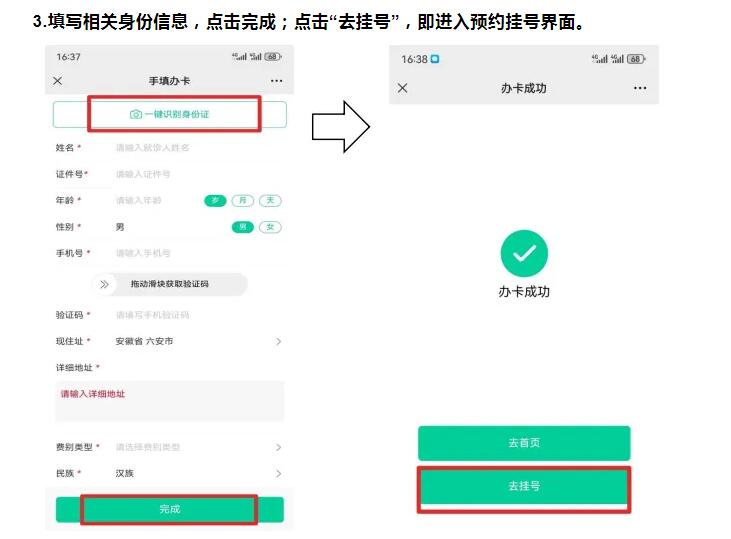
Task: Click the 拖动滑块获取验证码 slider bar
Action: pyautogui.click(x=170, y=284)
